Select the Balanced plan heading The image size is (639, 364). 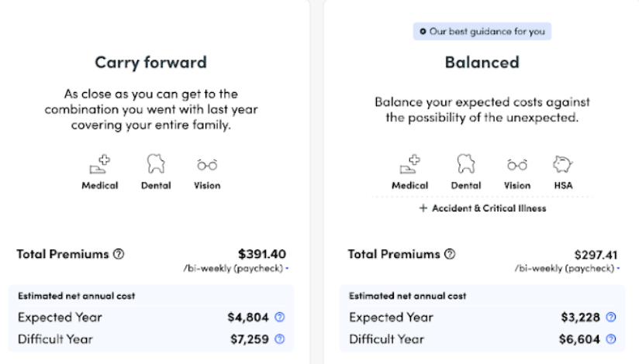482,62
